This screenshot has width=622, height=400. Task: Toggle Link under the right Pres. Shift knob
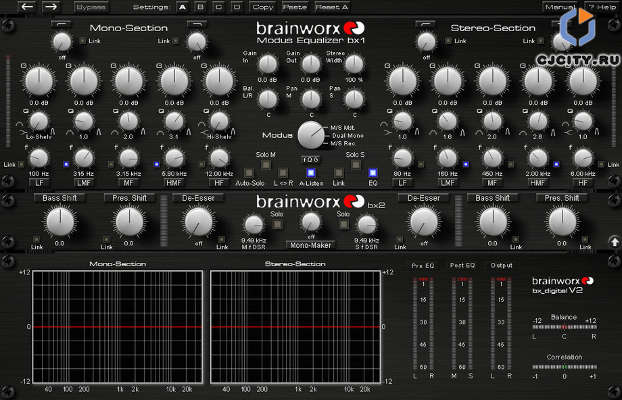[585, 239]
